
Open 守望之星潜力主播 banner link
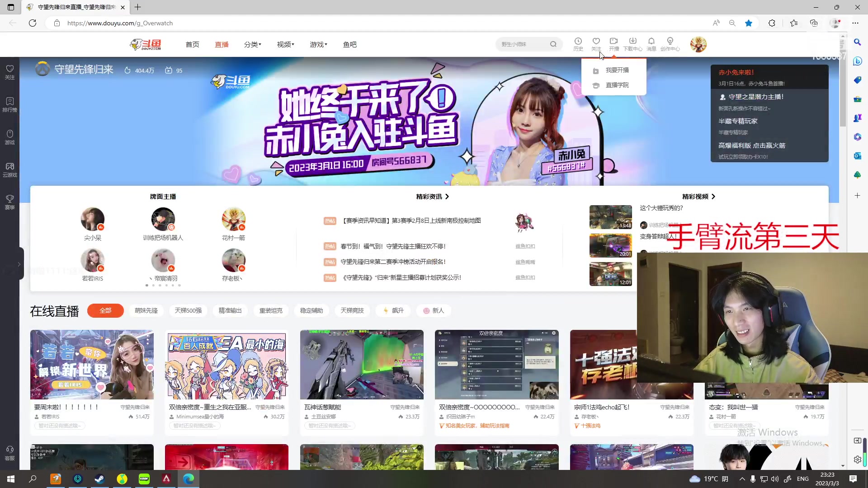pyautogui.click(x=756, y=97)
